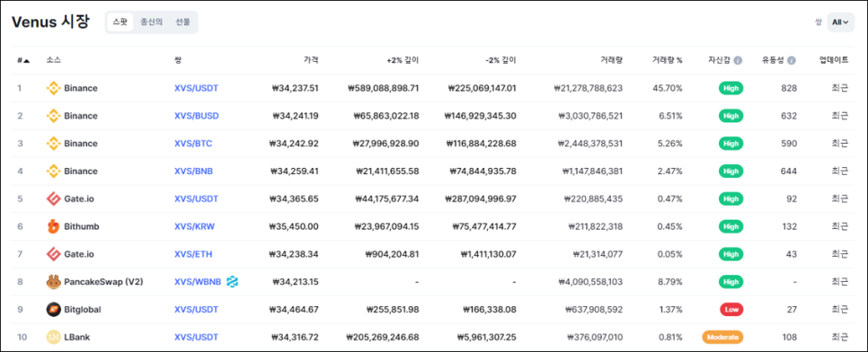Switch to the 종신의 tab
This screenshot has width=868, height=352.
151,22
